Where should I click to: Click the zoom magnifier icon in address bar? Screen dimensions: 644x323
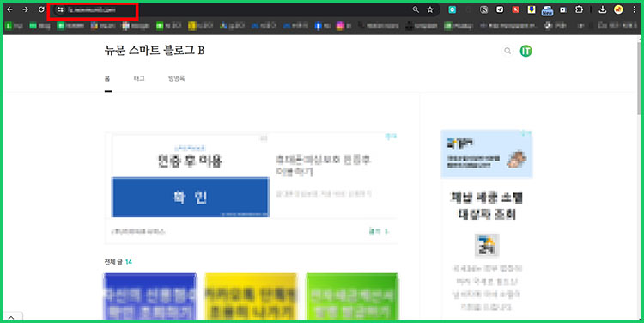coord(416,9)
